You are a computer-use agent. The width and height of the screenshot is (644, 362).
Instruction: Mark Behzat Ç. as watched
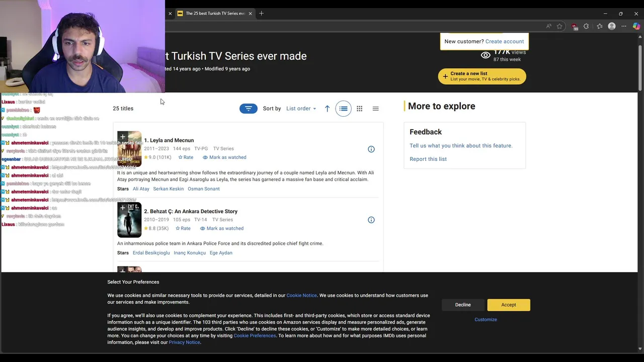click(222, 228)
